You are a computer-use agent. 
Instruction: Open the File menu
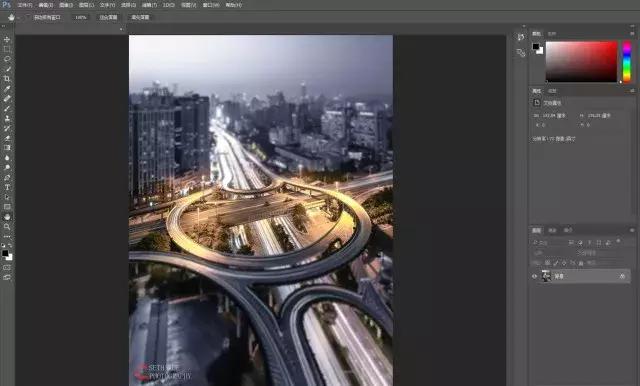25,5
